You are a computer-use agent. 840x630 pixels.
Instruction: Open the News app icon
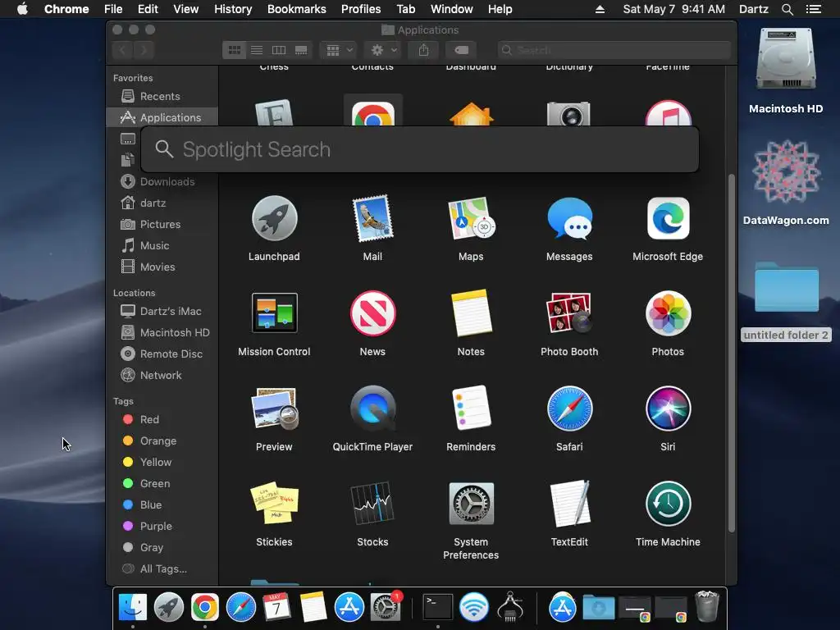click(x=372, y=313)
